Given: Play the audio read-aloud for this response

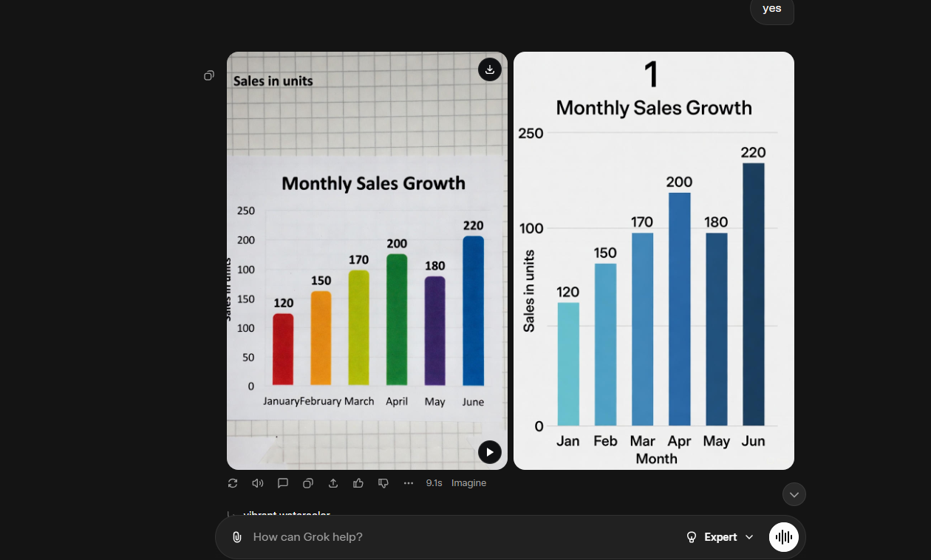Looking at the screenshot, I should click(258, 482).
